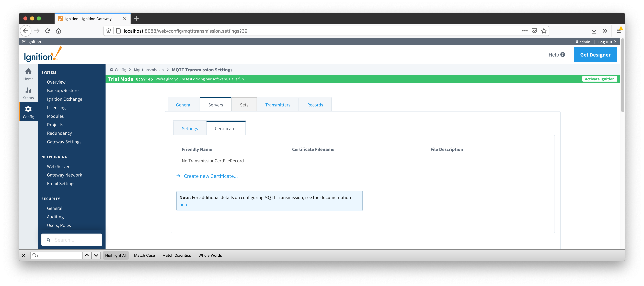Open the Firefox hamburger menu
The image size is (644, 286).
pyautogui.click(x=618, y=31)
